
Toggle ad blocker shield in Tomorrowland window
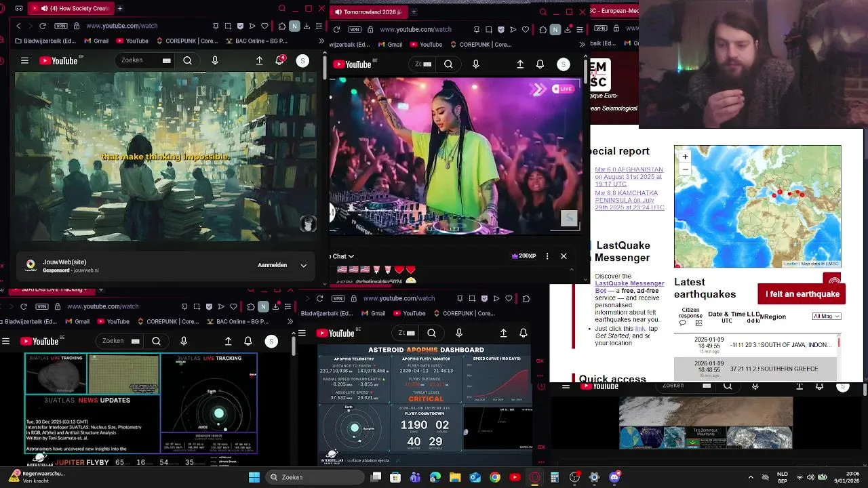coord(500,29)
